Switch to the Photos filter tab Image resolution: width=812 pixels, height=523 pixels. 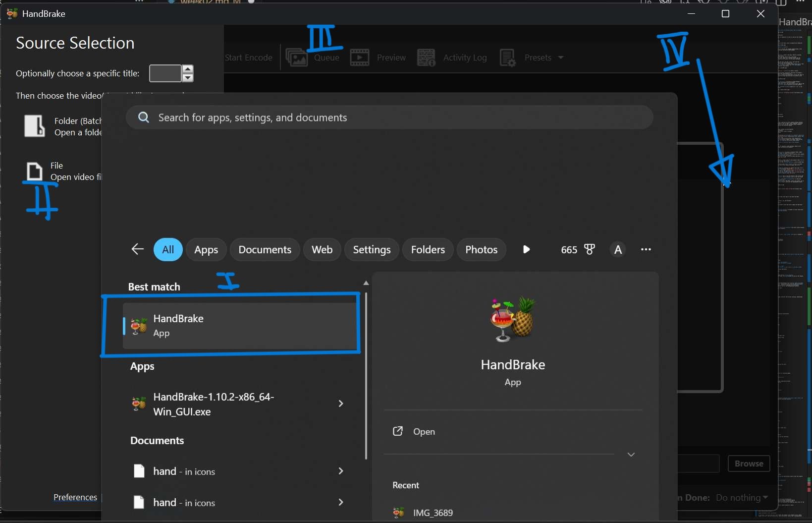coord(482,249)
